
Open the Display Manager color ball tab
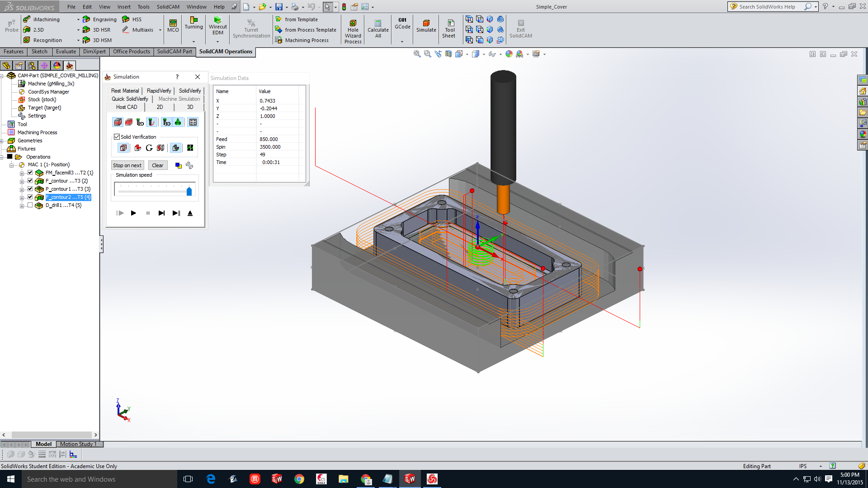pos(57,66)
